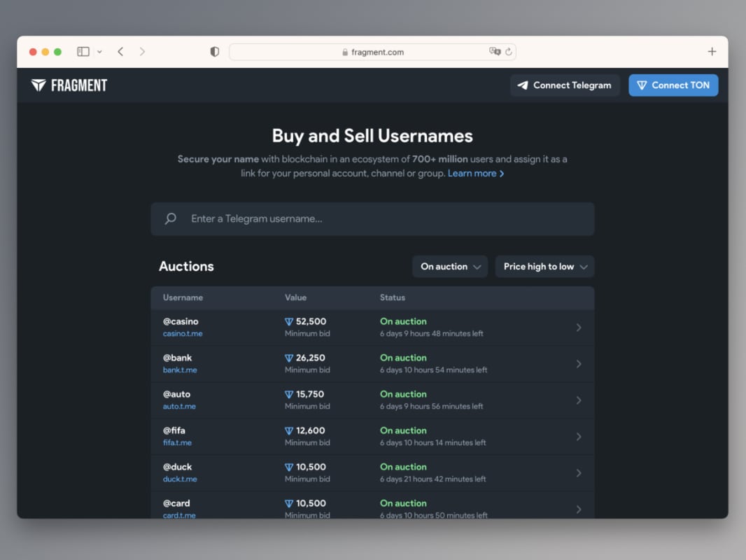746x560 pixels.
Task: Click '6 days 10 hours 14 minutes left'
Action: [x=432, y=442]
